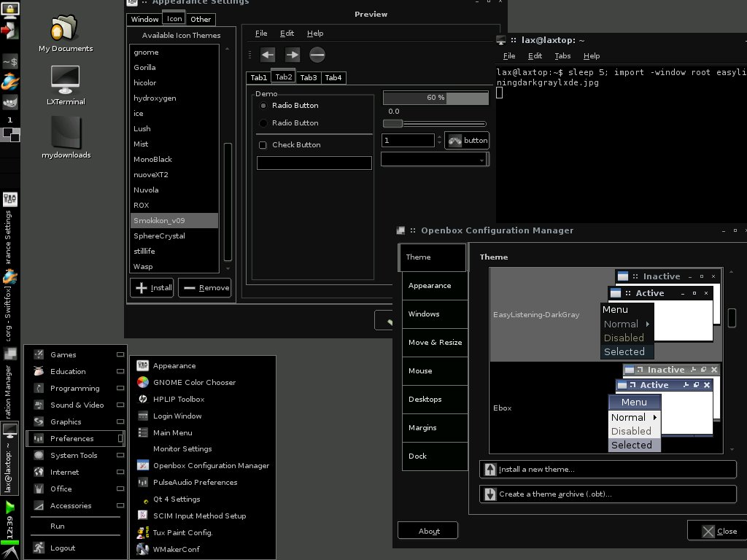Viewport: 747px width, 560px height.
Task: Open Tux Paint Config icon
Action: (x=142, y=532)
